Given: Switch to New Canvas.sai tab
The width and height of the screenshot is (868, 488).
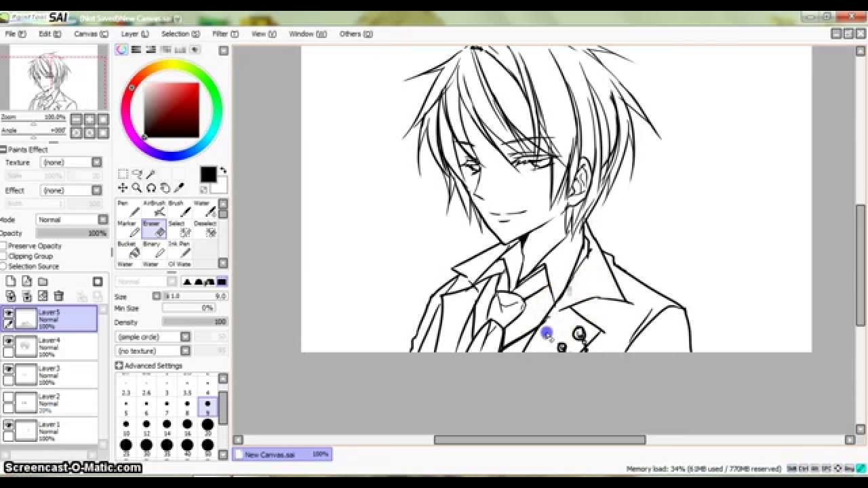Looking at the screenshot, I should [x=282, y=455].
